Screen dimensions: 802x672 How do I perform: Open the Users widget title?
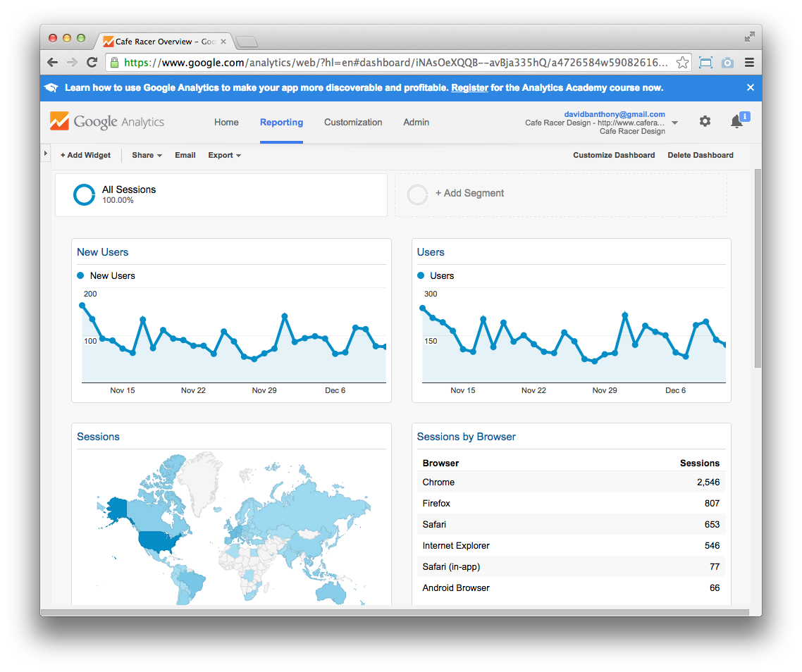click(x=431, y=252)
